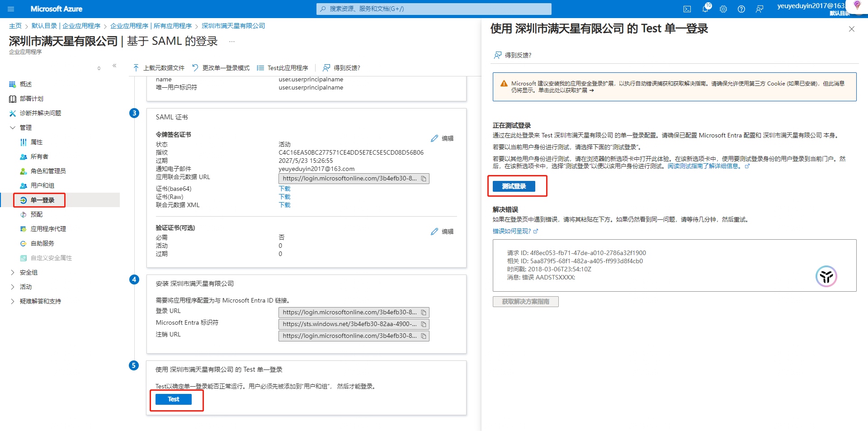Open 属性 in the sidebar

pyautogui.click(x=37, y=142)
